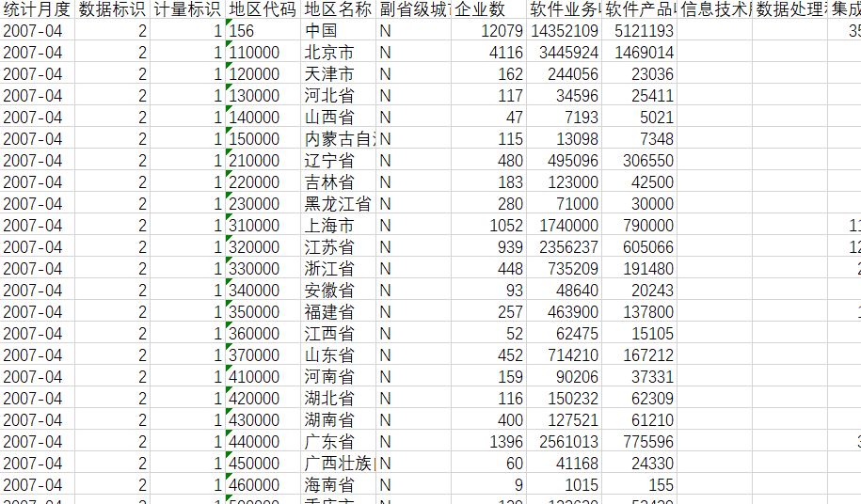Select the region code 110000 cell

(x=263, y=52)
